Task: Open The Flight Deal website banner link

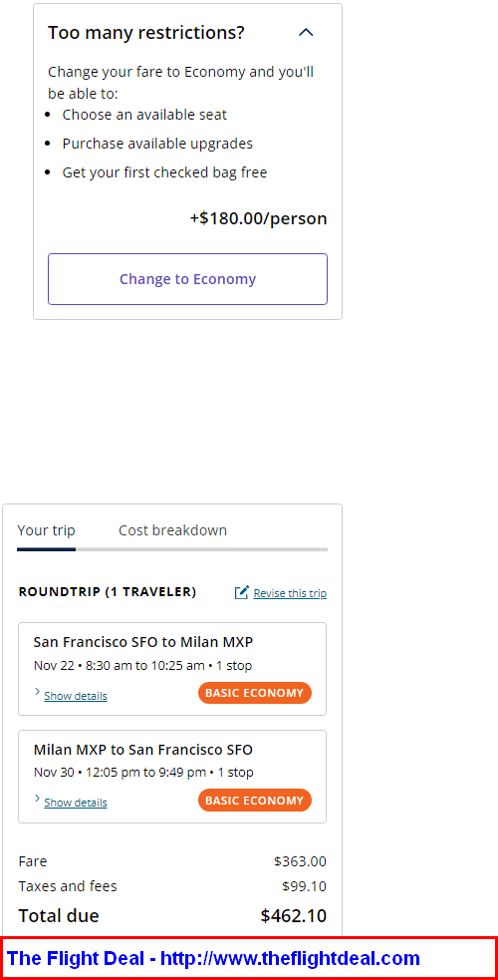Action: (x=213, y=958)
